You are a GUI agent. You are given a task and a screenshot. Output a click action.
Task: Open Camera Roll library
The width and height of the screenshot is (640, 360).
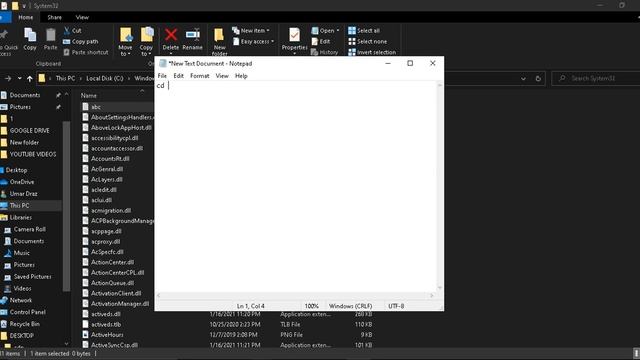[x=29, y=229]
